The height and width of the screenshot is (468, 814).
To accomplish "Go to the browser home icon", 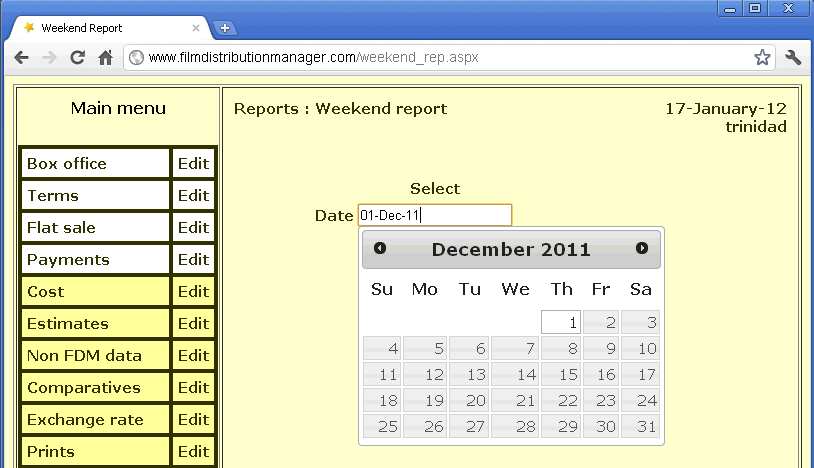I will (x=105, y=58).
